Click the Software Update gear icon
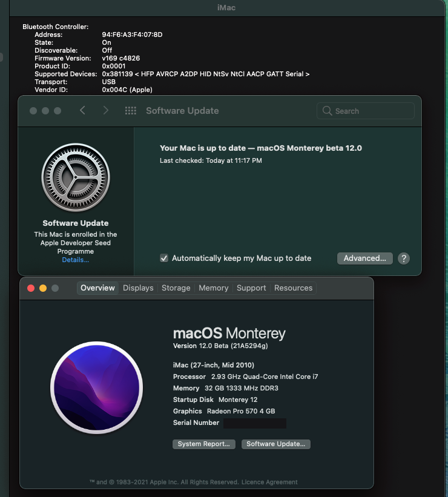Screen dimensions: 448x497 76,177
